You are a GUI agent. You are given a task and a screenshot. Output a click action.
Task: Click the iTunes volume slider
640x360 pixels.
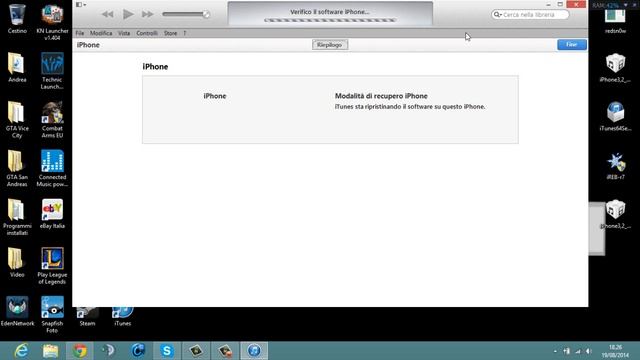(186, 14)
